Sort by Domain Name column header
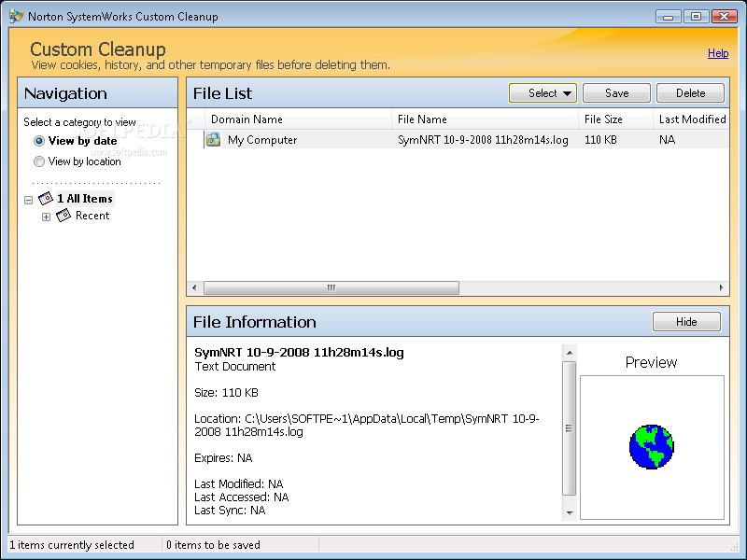The height and width of the screenshot is (560, 747). pos(298,119)
